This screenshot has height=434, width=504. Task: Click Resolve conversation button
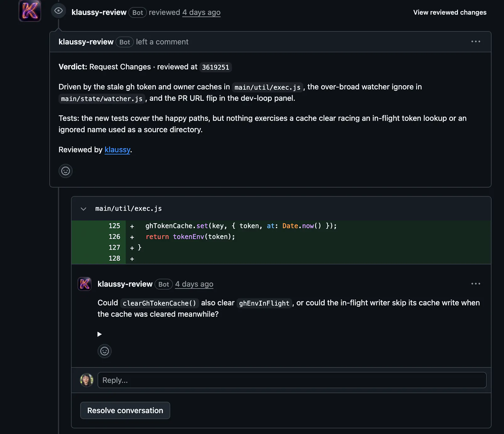[125, 410]
